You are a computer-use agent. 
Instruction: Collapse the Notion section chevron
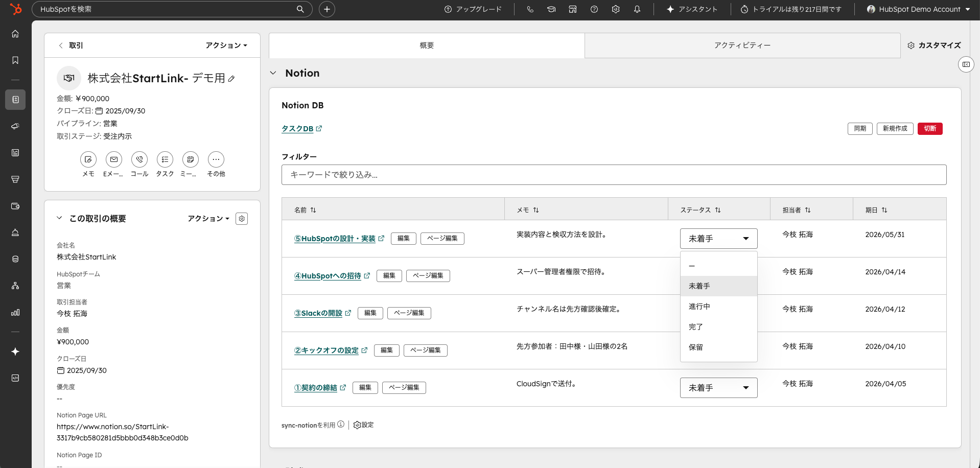tap(273, 73)
